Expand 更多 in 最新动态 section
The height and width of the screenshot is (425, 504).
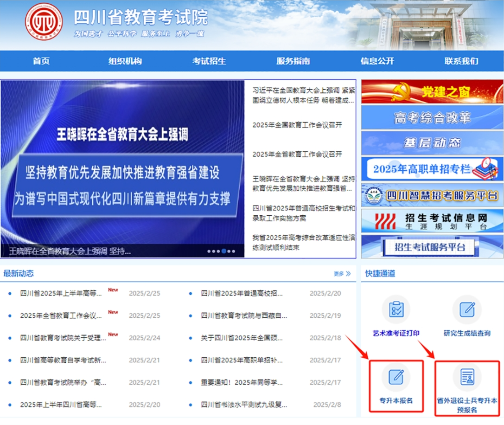pos(342,274)
